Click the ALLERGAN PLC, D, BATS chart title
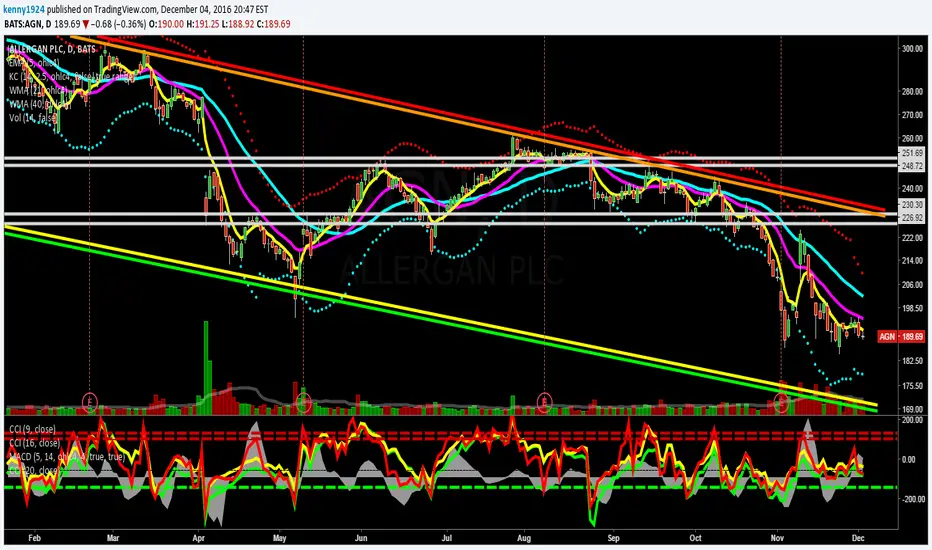 pos(52,49)
